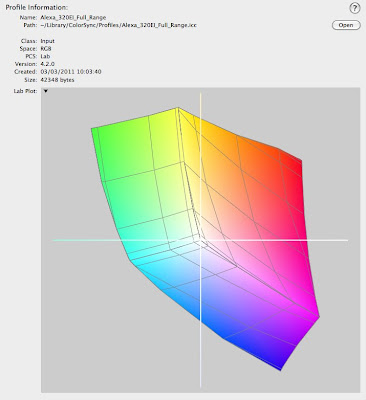
Task: Click the white point at the axes crossing
Action: tap(200, 240)
